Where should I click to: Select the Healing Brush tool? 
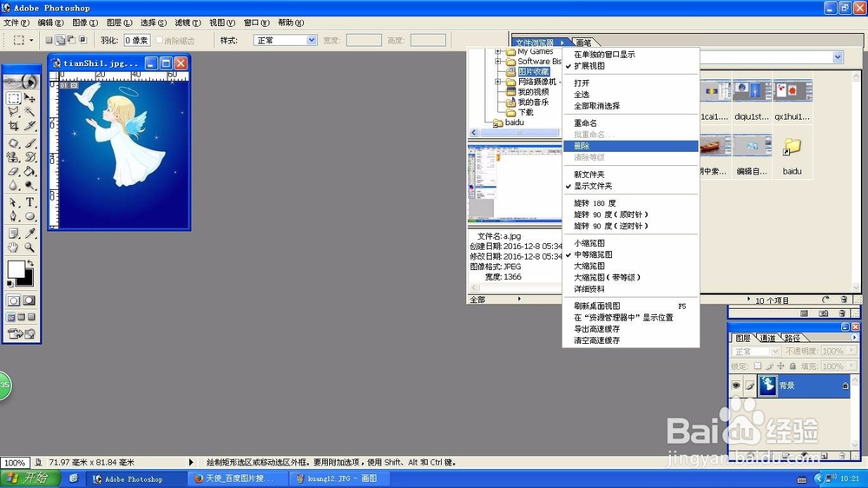14,143
